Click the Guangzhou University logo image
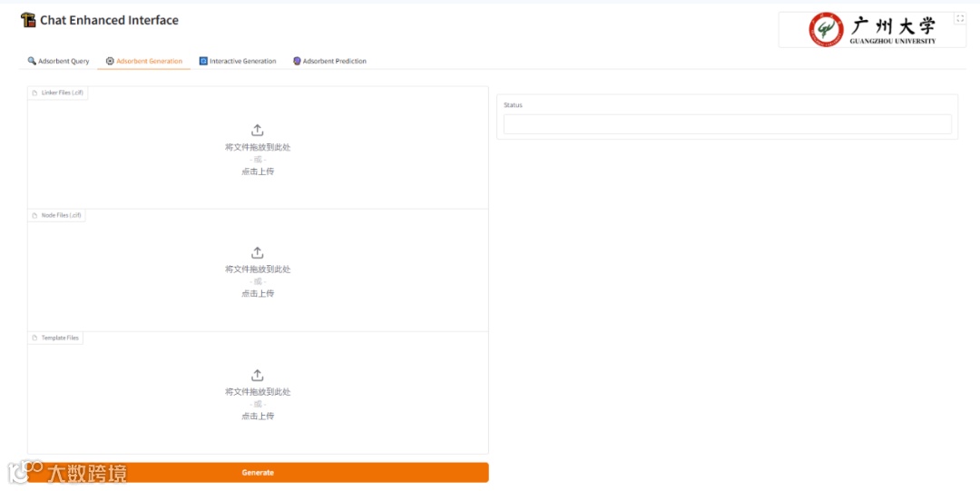 click(x=872, y=29)
